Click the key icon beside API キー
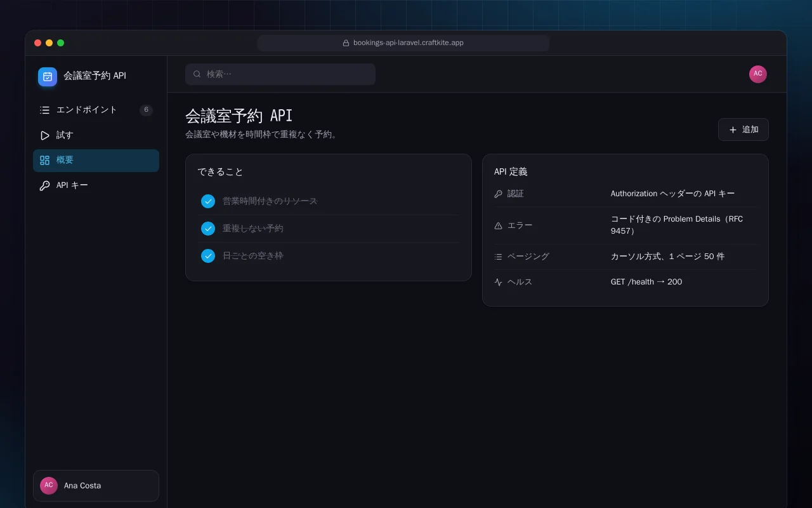 (44, 186)
